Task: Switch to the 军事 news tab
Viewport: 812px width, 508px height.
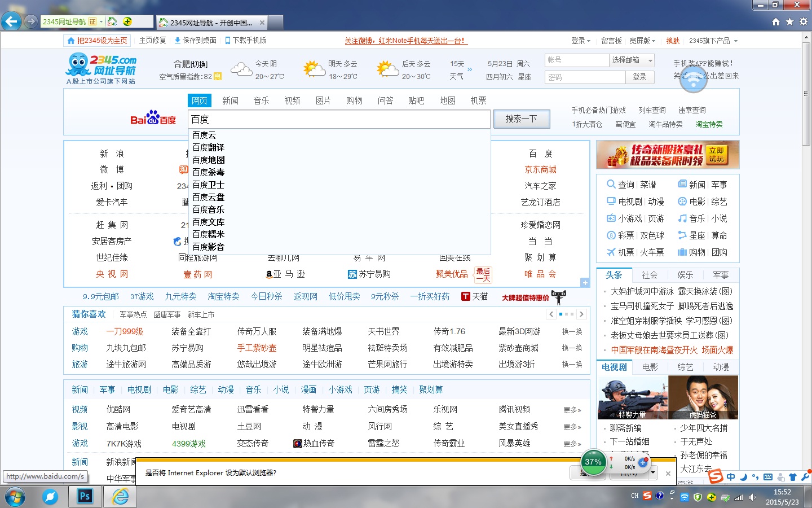Action: click(x=721, y=275)
